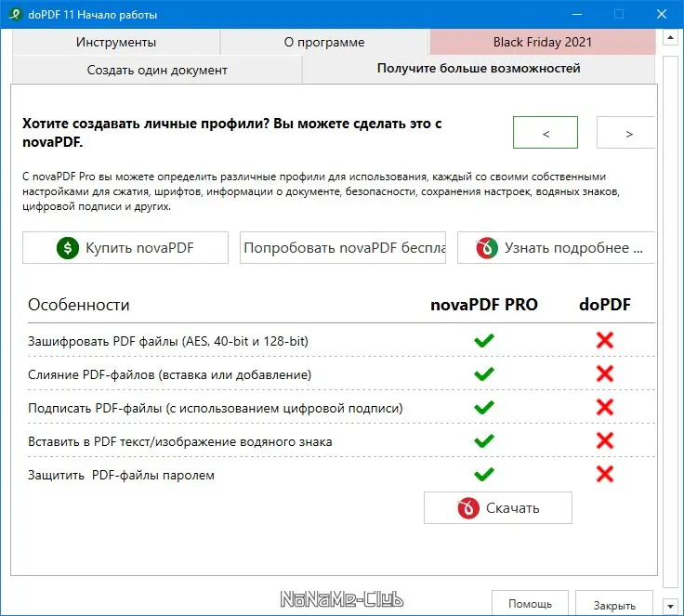
Task: Click green checkmark in Зашифровать PDF файлы row
Action: coord(484,340)
